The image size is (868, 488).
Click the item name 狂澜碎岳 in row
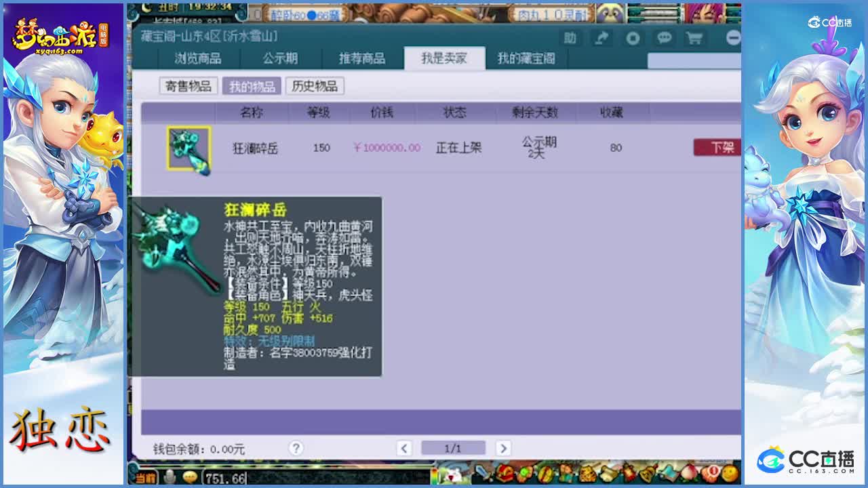(x=256, y=148)
